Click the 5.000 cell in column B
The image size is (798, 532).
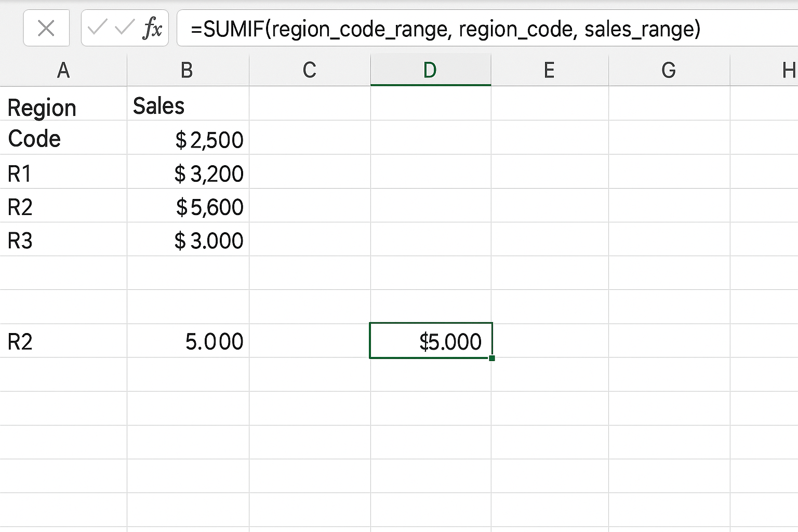[x=188, y=341]
